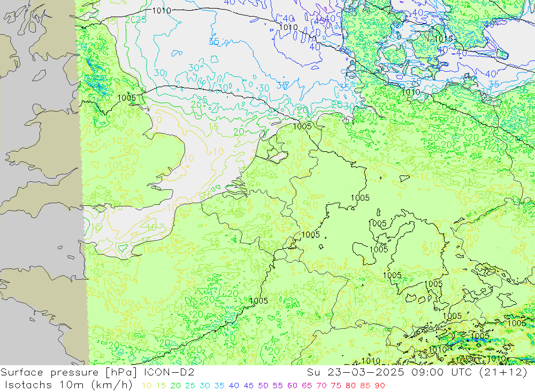
Task: Click the "90" value in the isotach legend
Action: tap(380, 386)
